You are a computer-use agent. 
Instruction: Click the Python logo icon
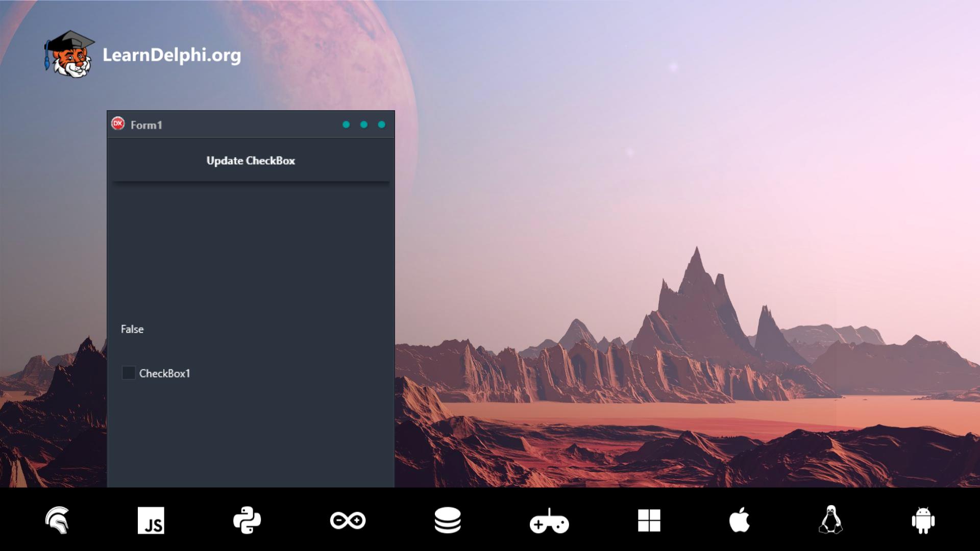click(x=247, y=520)
